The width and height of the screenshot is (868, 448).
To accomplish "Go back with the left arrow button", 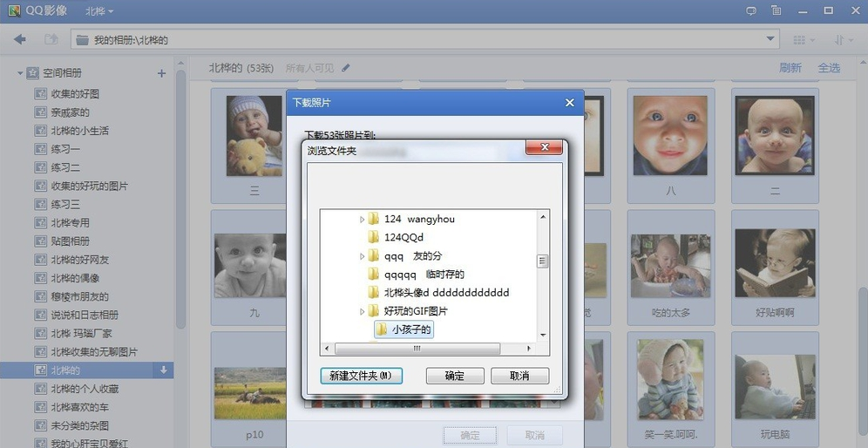I will pos(20,39).
